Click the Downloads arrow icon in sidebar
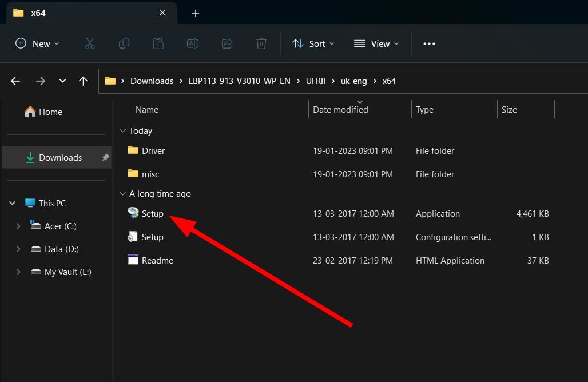The width and height of the screenshot is (588, 382). [x=30, y=157]
